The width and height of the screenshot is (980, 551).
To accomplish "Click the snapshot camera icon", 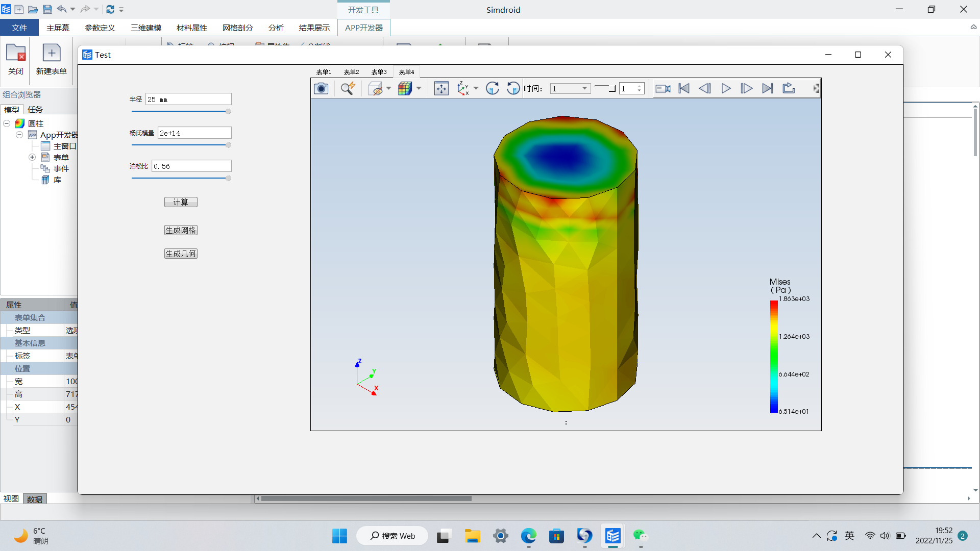I will coord(321,89).
